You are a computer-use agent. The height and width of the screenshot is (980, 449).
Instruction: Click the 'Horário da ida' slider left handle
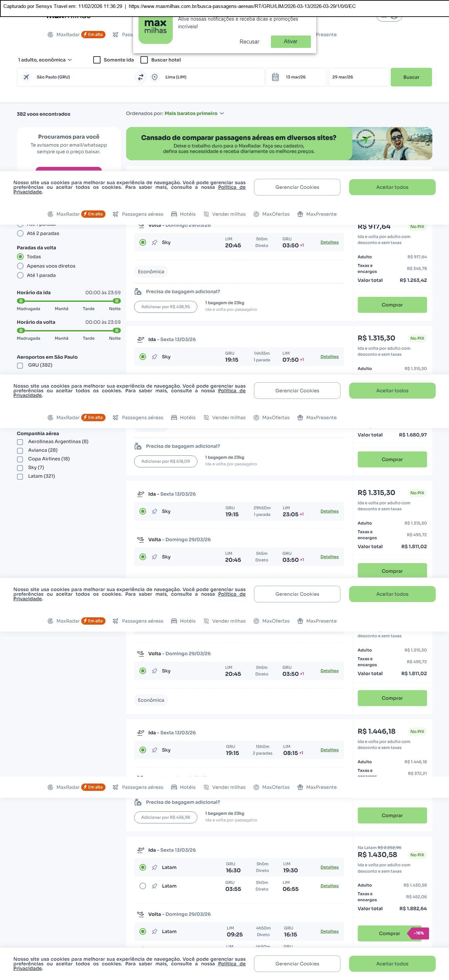click(21, 301)
